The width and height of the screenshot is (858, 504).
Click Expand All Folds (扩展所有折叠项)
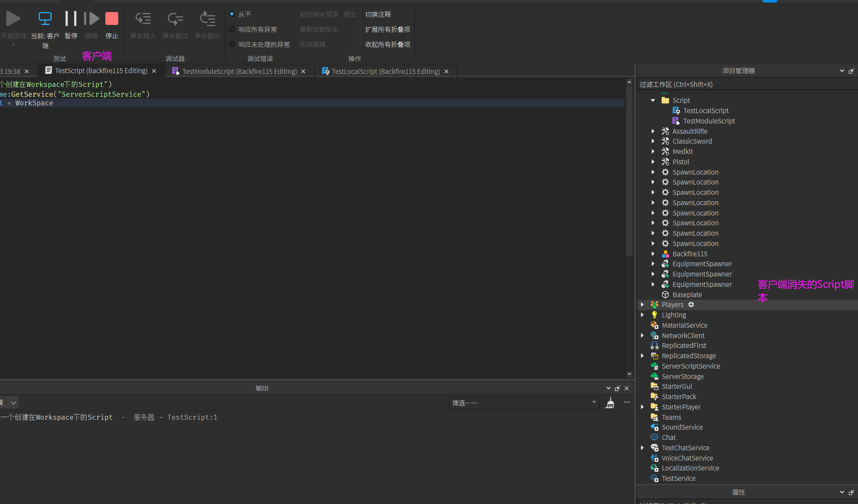click(387, 29)
